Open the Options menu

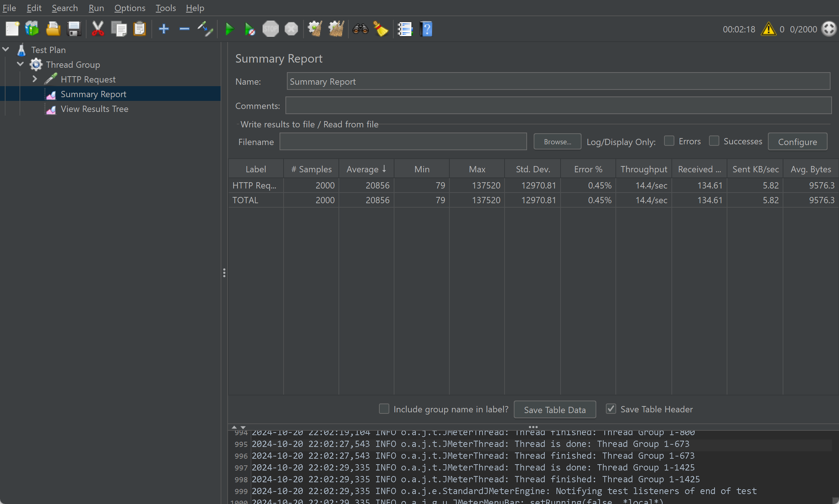(130, 8)
